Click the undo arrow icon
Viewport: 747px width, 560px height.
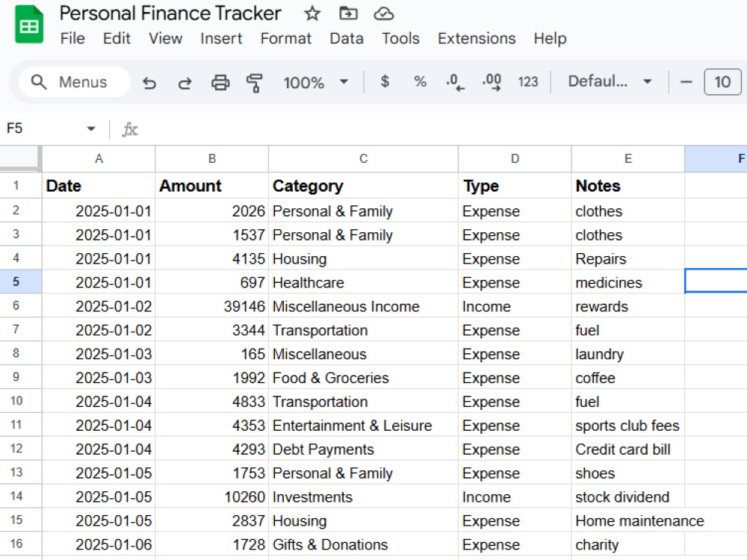click(149, 83)
